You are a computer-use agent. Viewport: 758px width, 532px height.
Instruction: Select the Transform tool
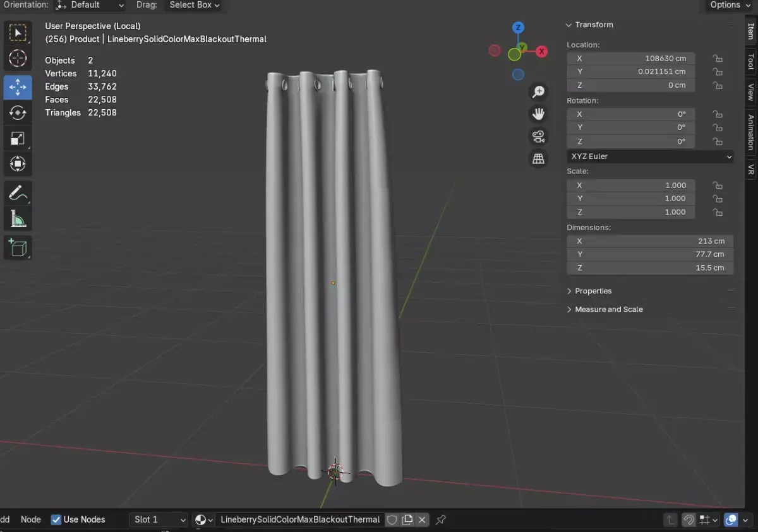(18, 164)
